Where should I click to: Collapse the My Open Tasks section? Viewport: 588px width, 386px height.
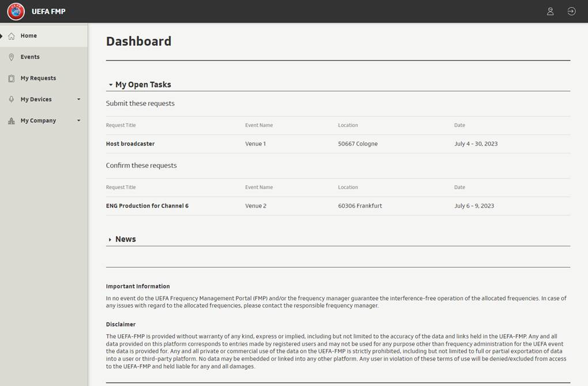[x=110, y=85]
